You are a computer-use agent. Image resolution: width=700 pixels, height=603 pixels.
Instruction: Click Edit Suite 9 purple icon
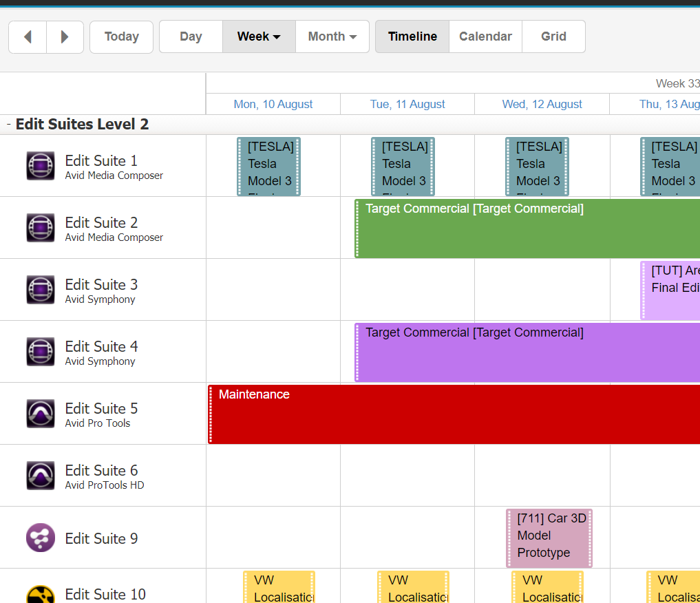click(x=41, y=538)
